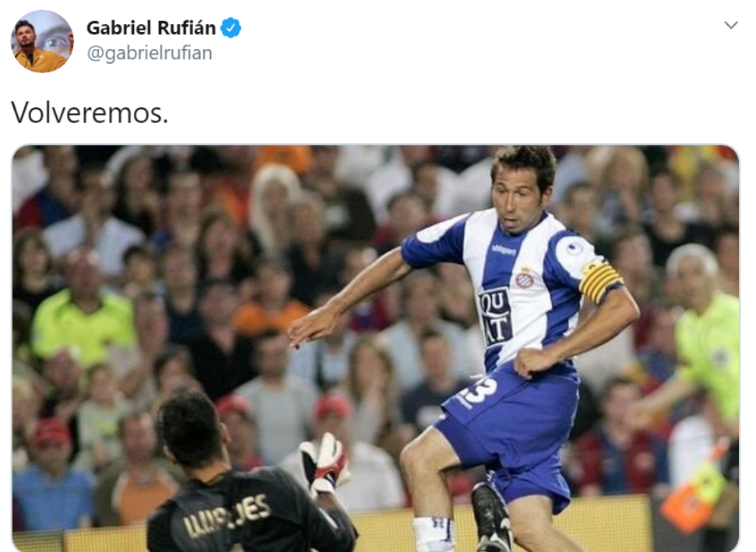Click the Espanyol crest on the jersey
The height and width of the screenshot is (552, 756).
525,278
